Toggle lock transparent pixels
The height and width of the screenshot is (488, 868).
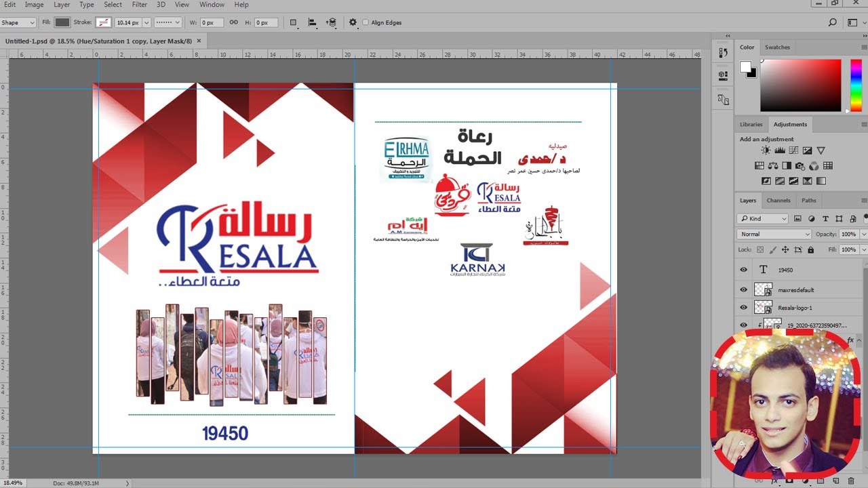click(x=760, y=250)
